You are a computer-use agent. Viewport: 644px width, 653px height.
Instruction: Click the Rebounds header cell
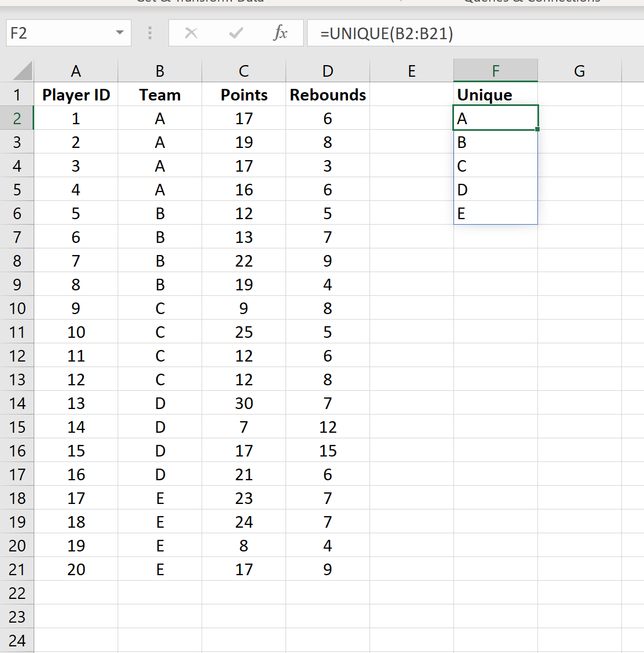328,95
